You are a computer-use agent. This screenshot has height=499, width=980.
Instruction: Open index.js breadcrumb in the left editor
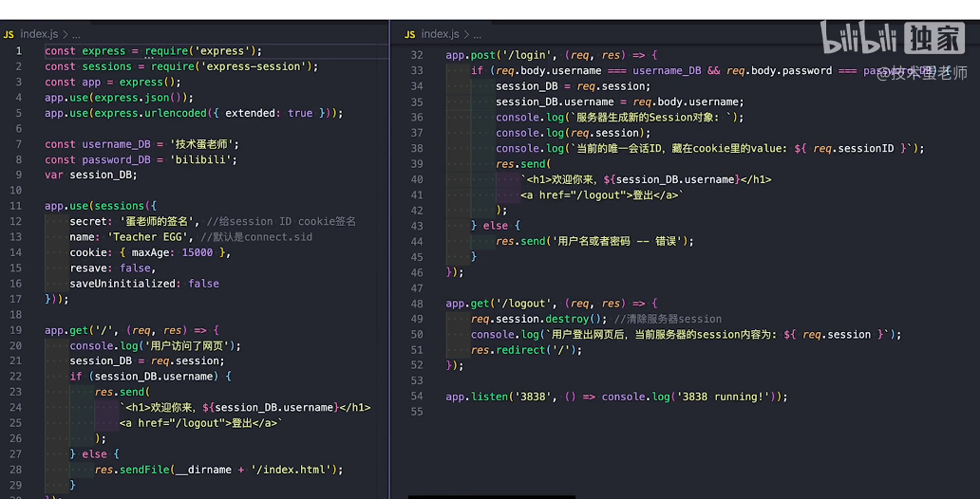[x=38, y=34]
